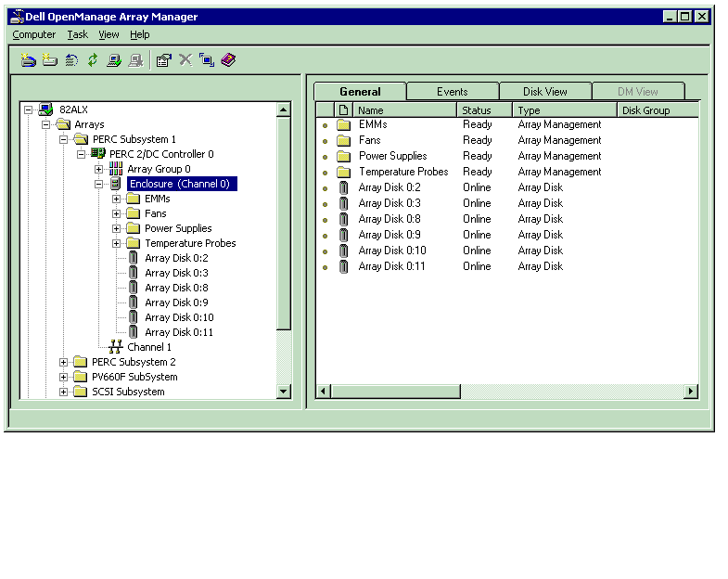Click the Disk Group column header
The height and width of the screenshot is (579, 728).
click(658, 110)
